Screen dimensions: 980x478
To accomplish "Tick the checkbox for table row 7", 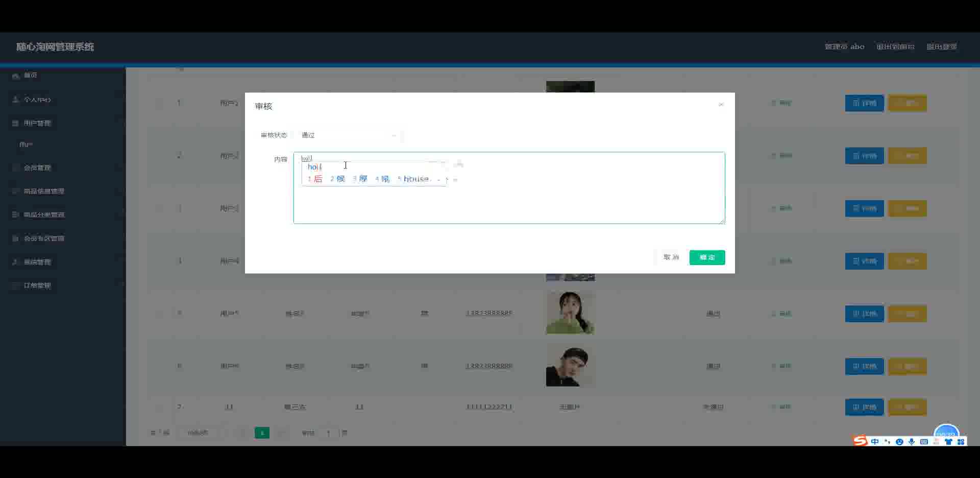I will pos(160,407).
